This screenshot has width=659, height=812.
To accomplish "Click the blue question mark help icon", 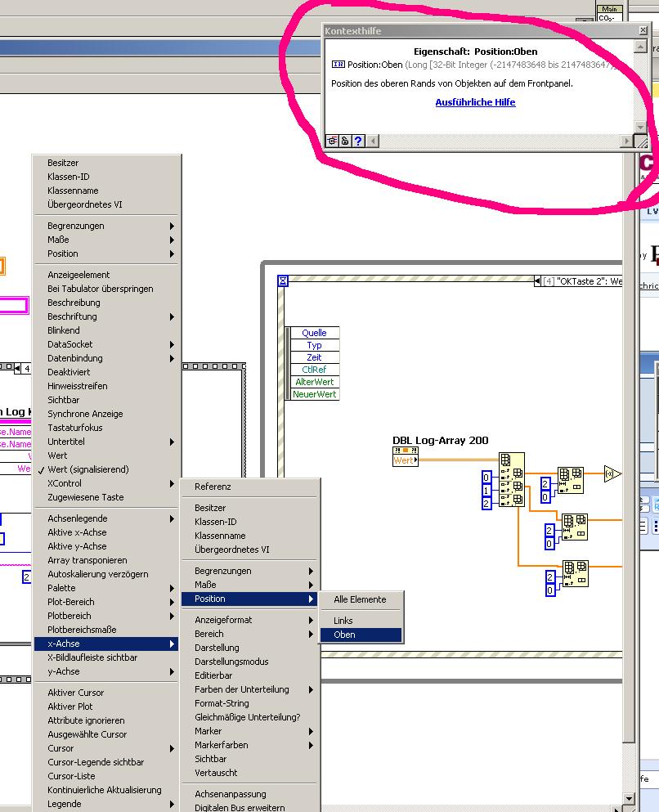I will (x=358, y=141).
